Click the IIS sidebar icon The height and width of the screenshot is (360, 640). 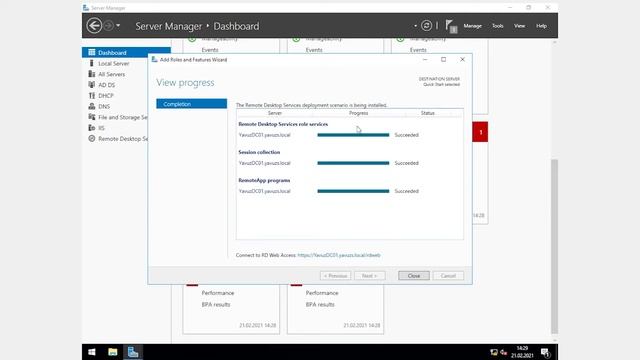92,128
